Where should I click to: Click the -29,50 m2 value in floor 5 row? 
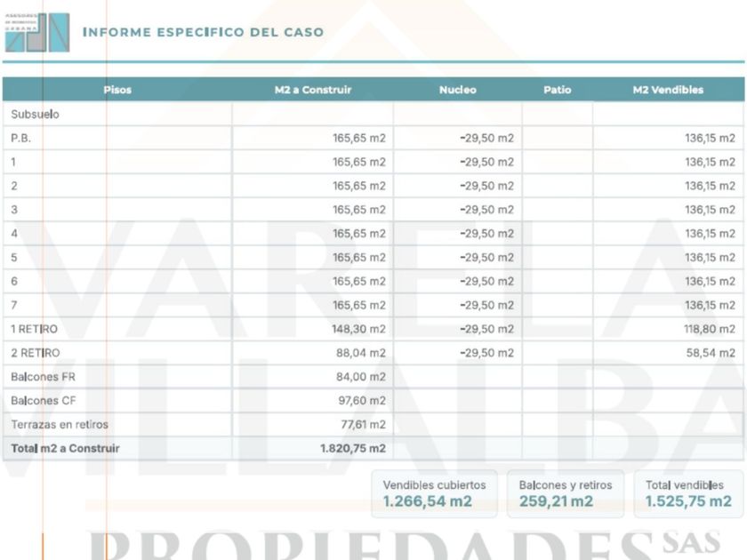[x=487, y=258]
